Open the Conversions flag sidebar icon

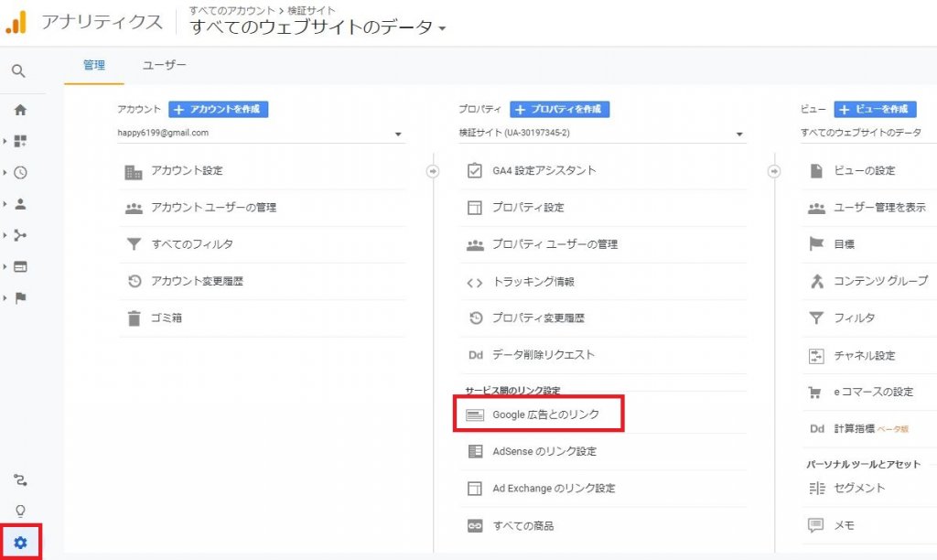[20, 297]
